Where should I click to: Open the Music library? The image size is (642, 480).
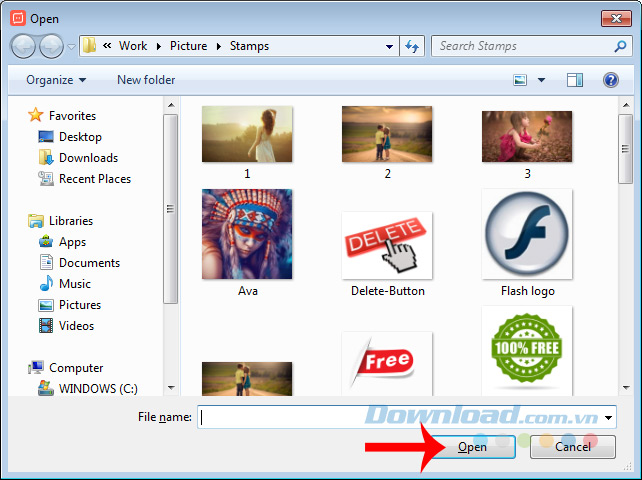coord(75,284)
